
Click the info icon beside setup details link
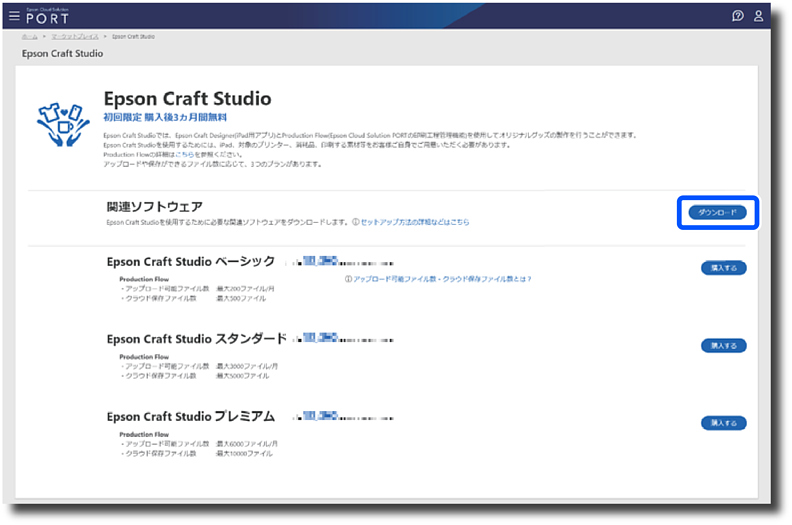point(355,222)
